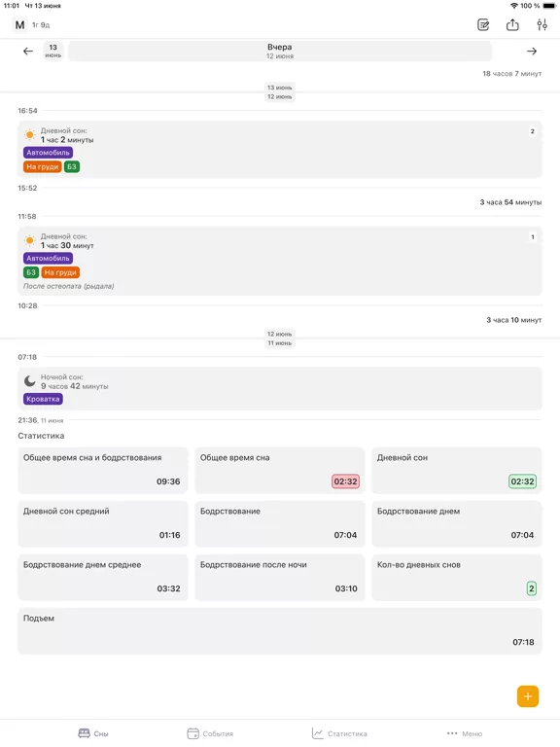Go to next day with right arrow
The height and width of the screenshot is (747, 560).
(x=532, y=51)
